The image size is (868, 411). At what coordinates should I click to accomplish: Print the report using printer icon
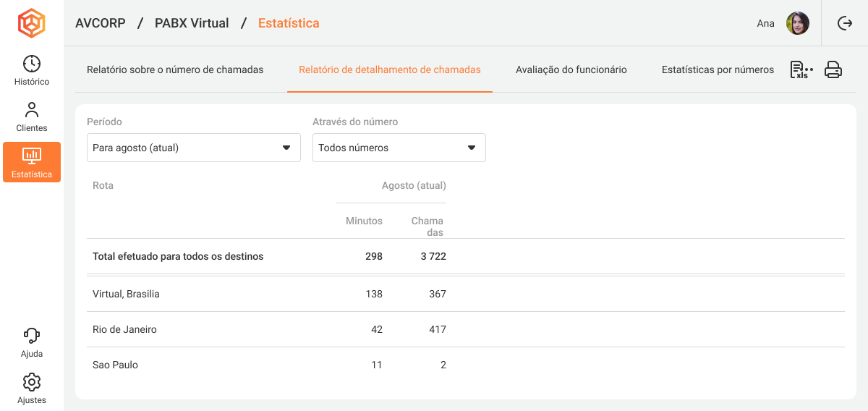[833, 69]
